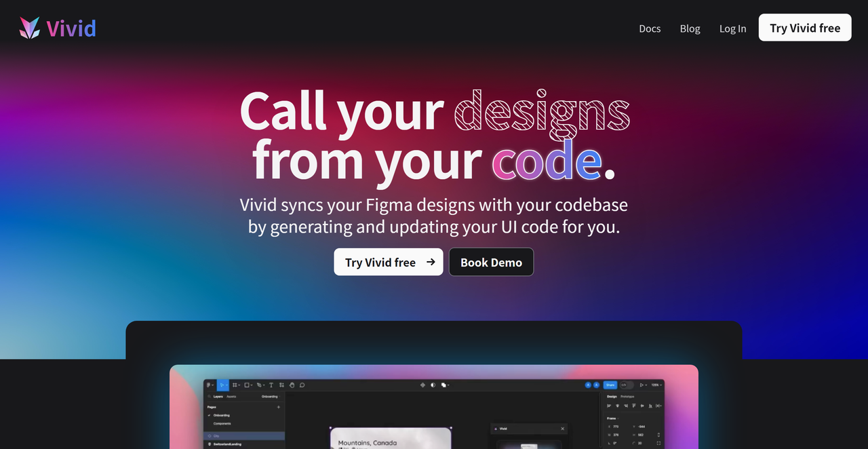Image resolution: width=868 pixels, height=449 pixels.
Task: Click the align left icon in Design panel
Action: (x=609, y=406)
